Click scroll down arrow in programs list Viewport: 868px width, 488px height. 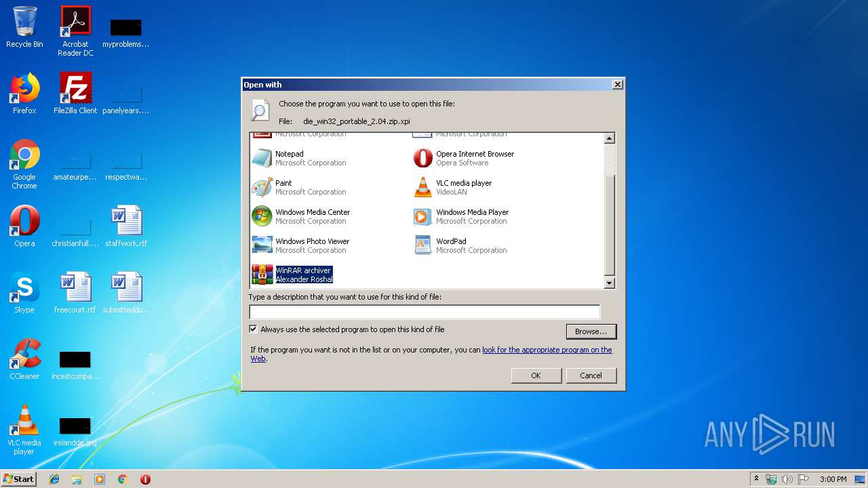[609, 283]
